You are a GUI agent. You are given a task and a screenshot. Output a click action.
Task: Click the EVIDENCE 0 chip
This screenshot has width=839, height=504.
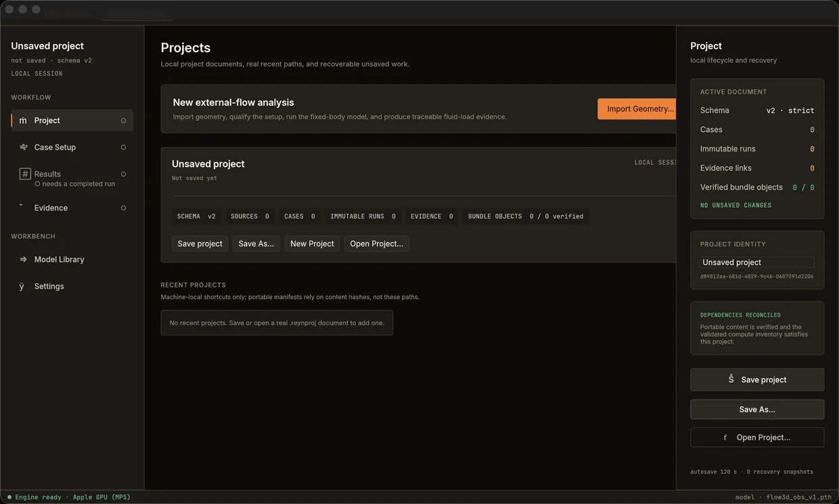click(x=432, y=216)
